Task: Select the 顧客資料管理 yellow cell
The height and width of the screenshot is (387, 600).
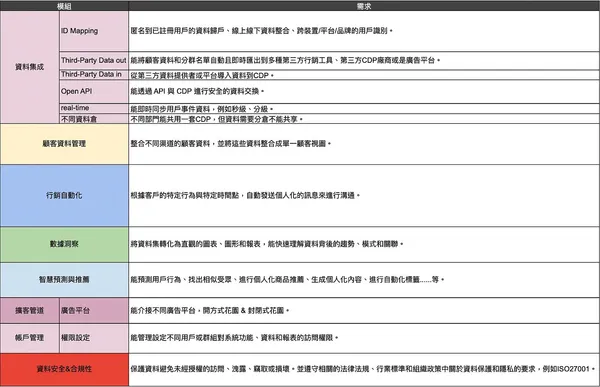Action: click(64, 144)
